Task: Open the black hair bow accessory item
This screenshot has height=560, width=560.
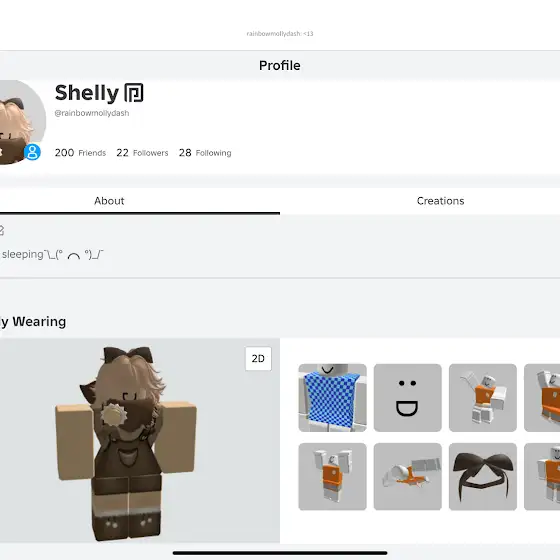Action: [483, 477]
